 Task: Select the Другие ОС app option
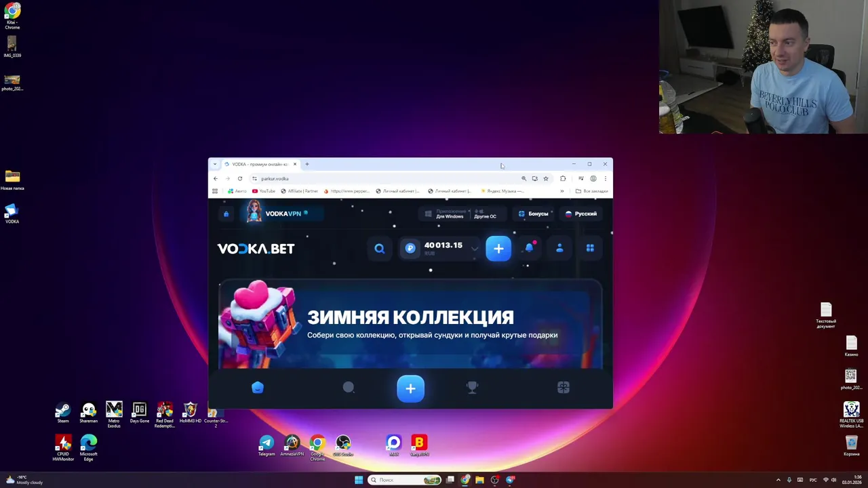point(485,214)
